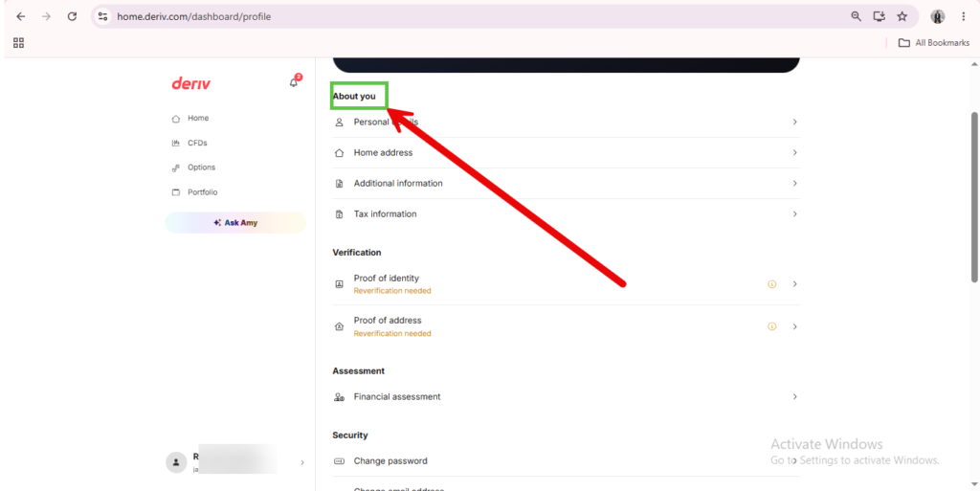Expand account chevron beside user name
Image resolution: width=980 pixels, height=491 pixels.
302,463
